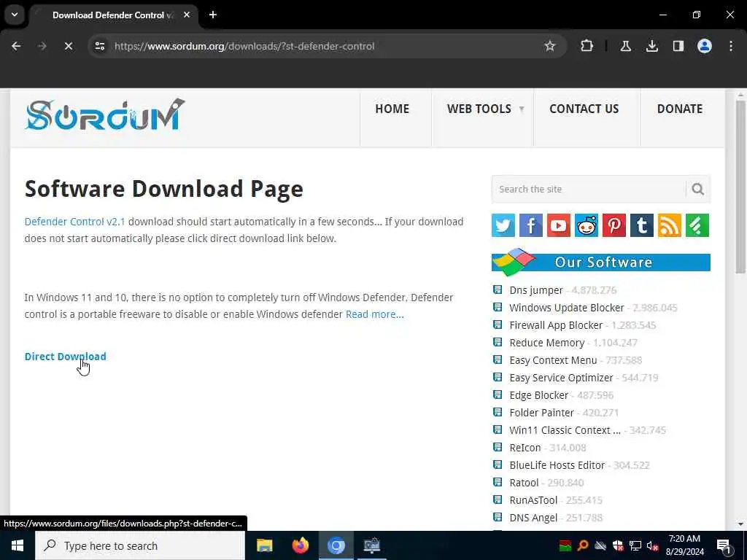Open a new browser tab
Screen dimensions: 747x560
[213, 15]
